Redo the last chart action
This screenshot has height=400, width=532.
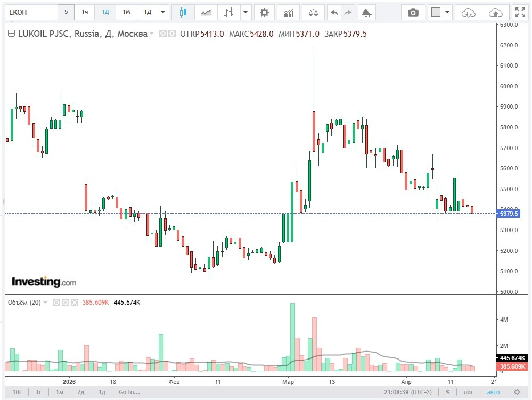[x=348, y=13]
